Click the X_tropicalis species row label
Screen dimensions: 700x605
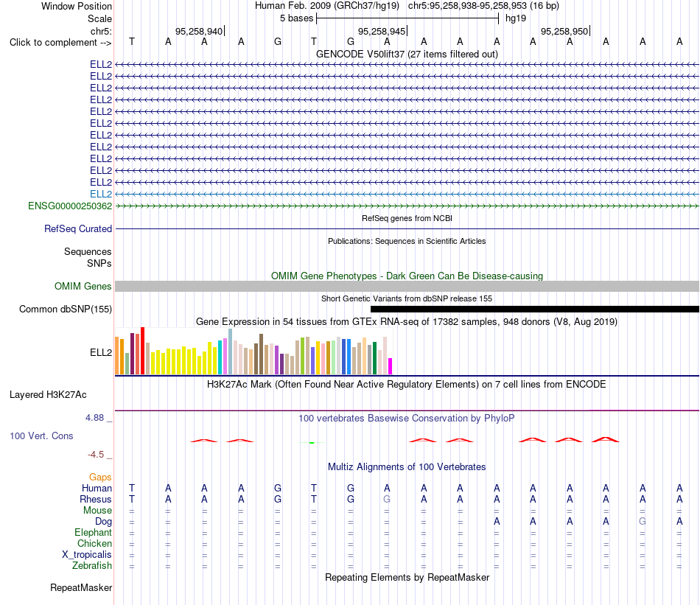click(87, 555)
